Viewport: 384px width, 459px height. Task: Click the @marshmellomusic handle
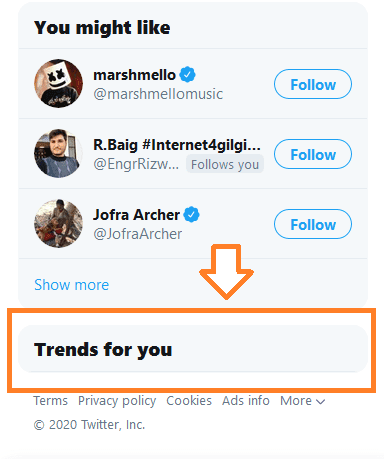(158, 94)
